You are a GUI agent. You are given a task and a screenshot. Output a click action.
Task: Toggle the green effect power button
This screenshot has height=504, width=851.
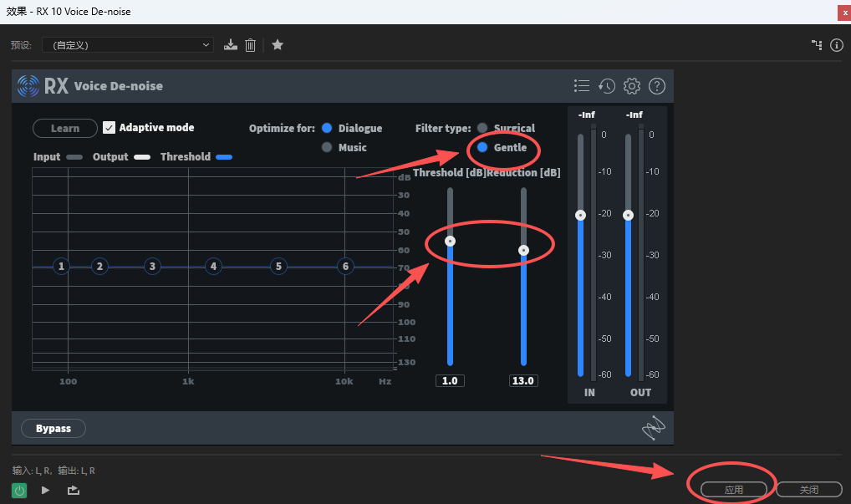(x=19, y=491)
